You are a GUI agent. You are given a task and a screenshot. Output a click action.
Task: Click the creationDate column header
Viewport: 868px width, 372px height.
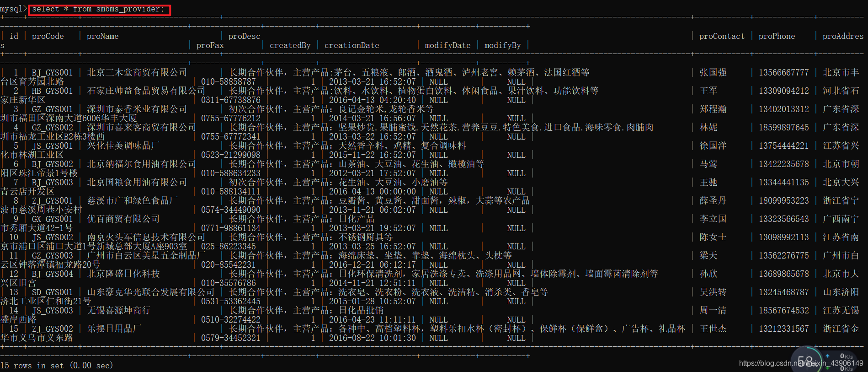(352, 45)
